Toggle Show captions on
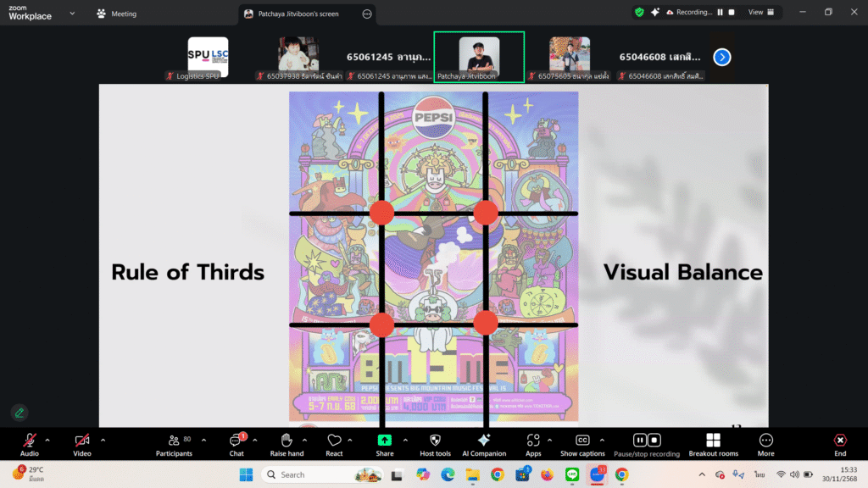The height and width of the screenshot is (488, 868). tap(582, 441)
